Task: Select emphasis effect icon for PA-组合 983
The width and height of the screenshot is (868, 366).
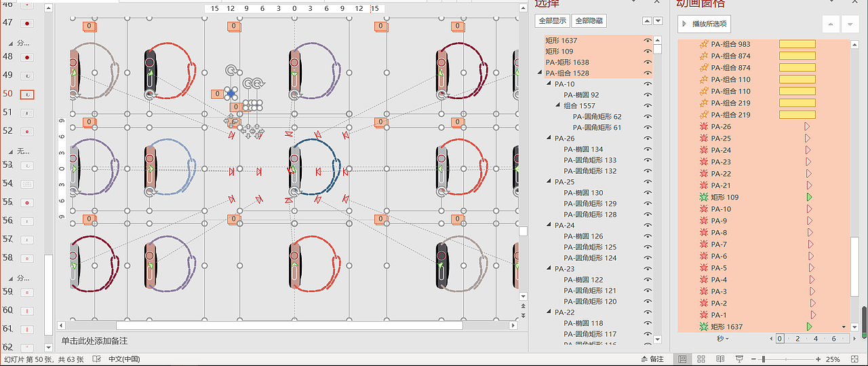Action: 704,44
